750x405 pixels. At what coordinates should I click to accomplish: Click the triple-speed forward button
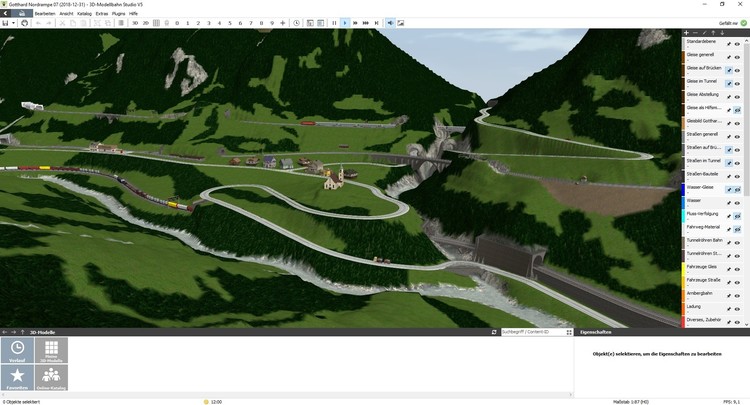click(366, 23)
